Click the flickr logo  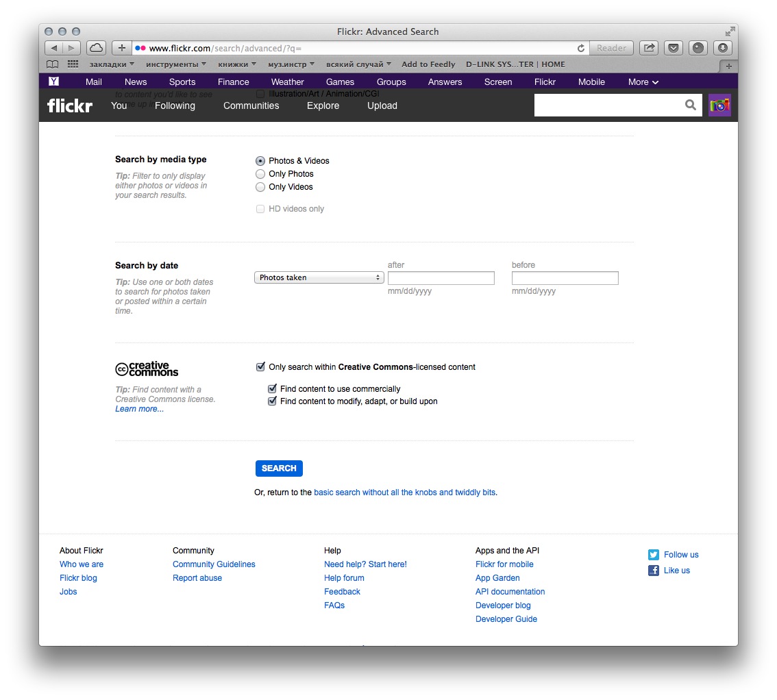pyautogui.click(x=70, y=105)
